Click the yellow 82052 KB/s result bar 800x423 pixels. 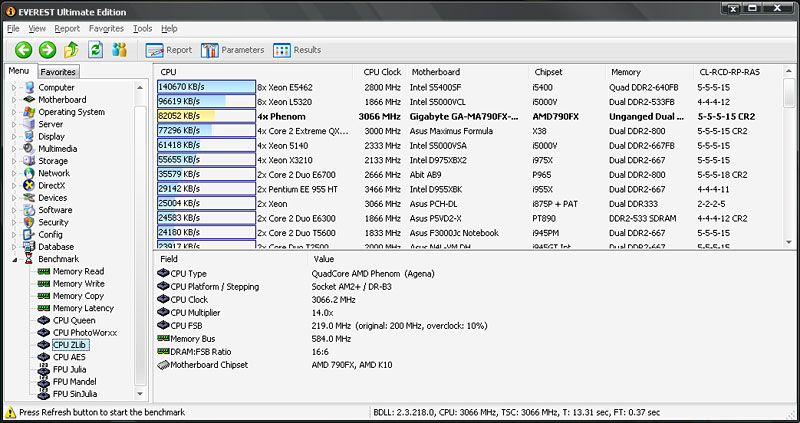206,116
